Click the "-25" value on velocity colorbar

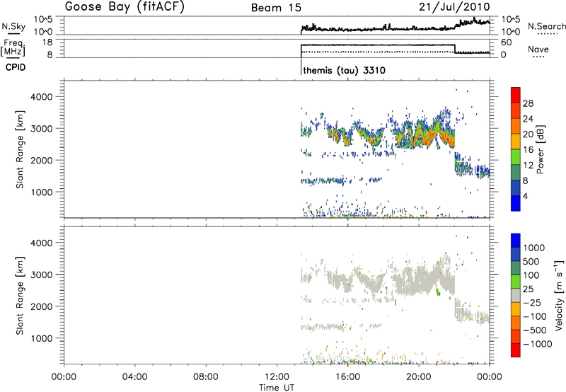pos(532,303)
